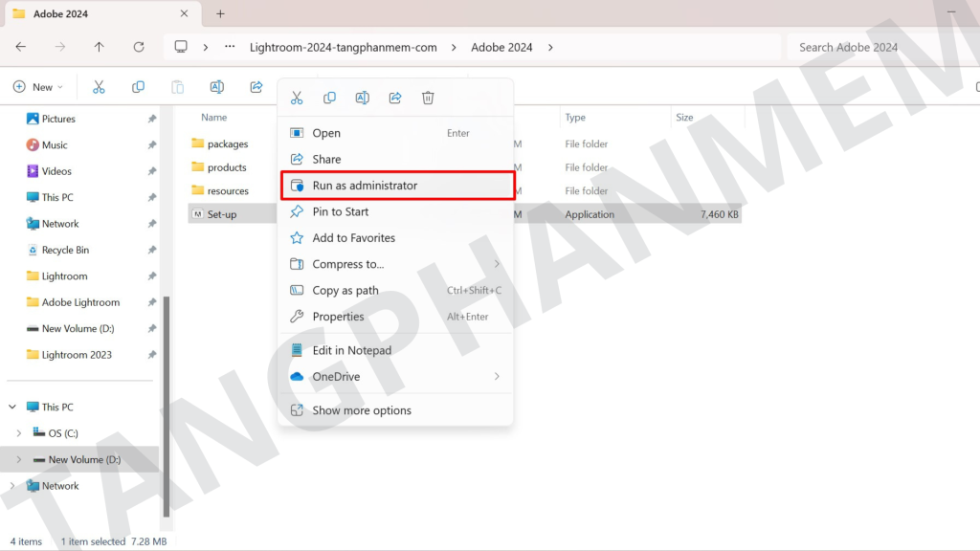Navigate back with the Back arrow

(x=21, y=47)
